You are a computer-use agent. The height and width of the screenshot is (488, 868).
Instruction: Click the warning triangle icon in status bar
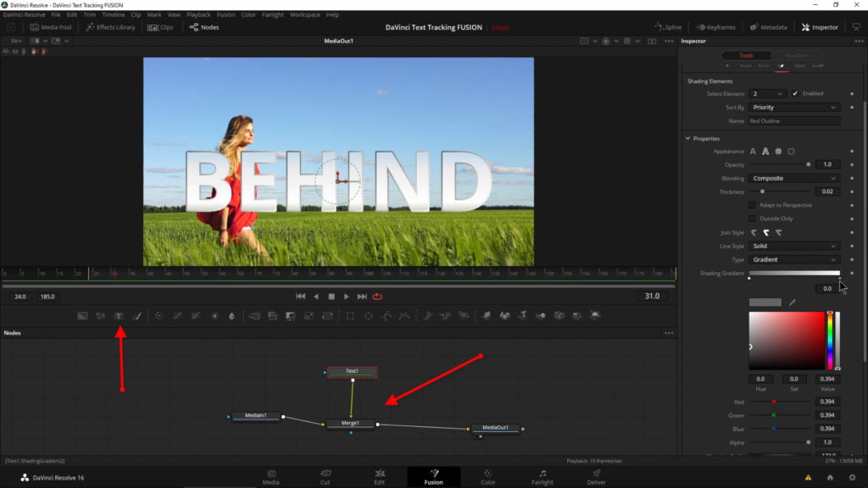coord(808,478)
